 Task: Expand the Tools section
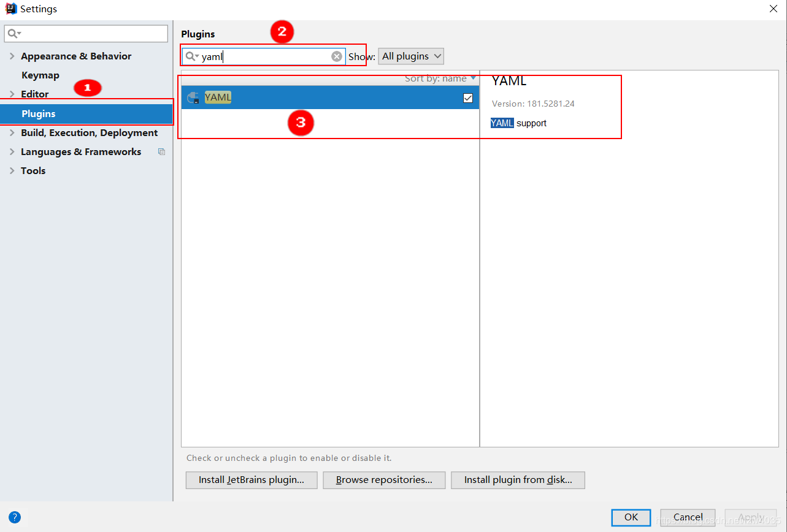(12, 171)
